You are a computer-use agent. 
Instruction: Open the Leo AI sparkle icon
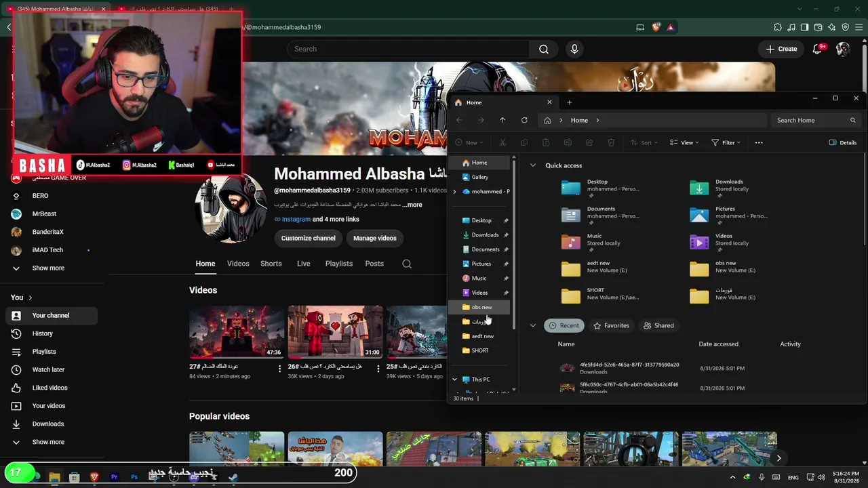click(x=832, y=27)
